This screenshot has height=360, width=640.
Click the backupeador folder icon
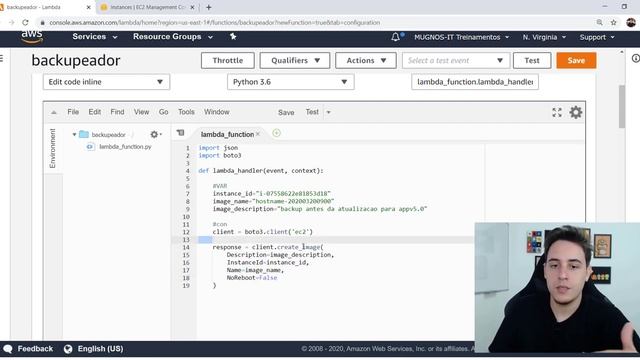84,134
